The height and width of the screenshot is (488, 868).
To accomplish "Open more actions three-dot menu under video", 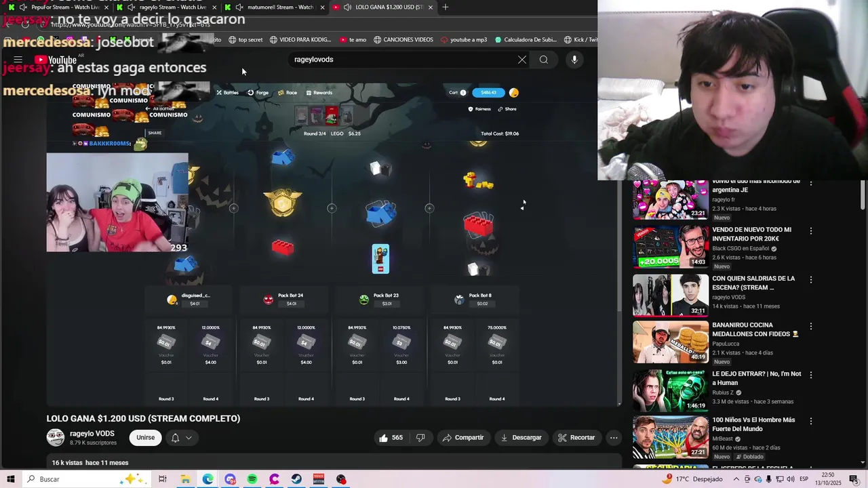I will pos(614,438).
